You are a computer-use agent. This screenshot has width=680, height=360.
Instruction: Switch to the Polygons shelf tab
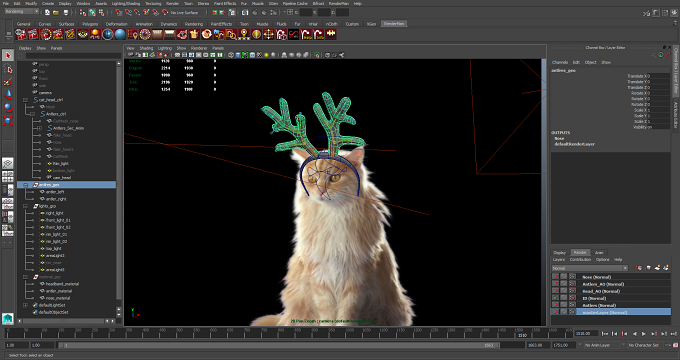tap(90, 24)
